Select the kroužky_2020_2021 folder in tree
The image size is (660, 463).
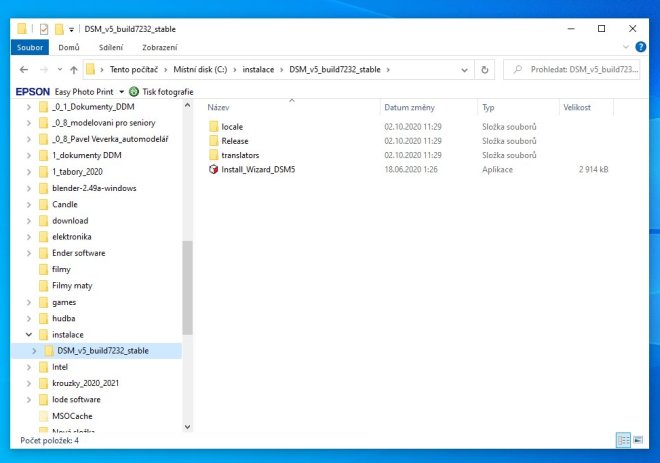pos(85,383)
